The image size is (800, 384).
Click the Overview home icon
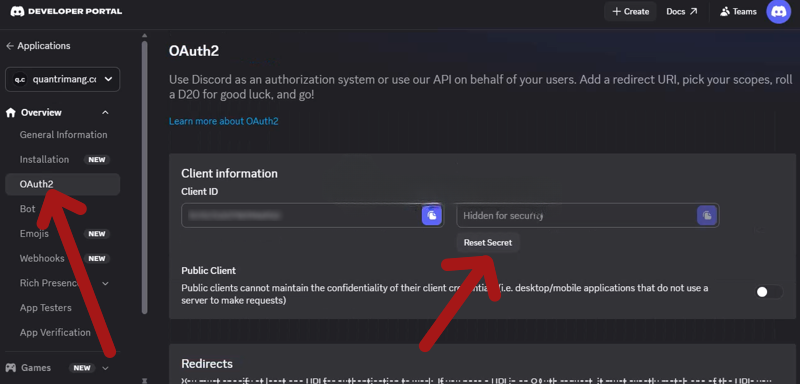pos(11,113)
